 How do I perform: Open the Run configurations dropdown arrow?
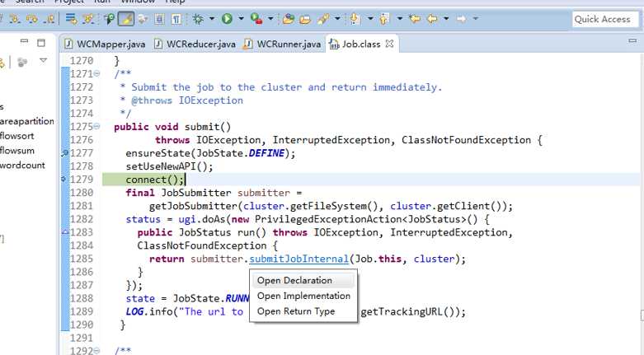tap(241, 18)
